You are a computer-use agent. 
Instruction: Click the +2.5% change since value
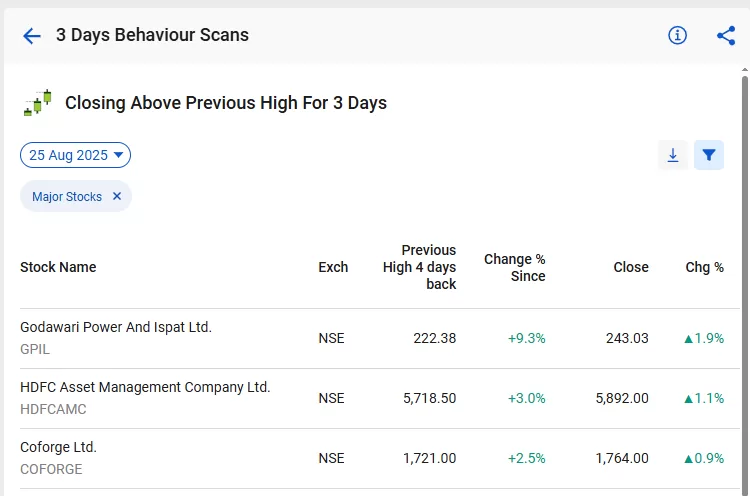pos(527,458)
